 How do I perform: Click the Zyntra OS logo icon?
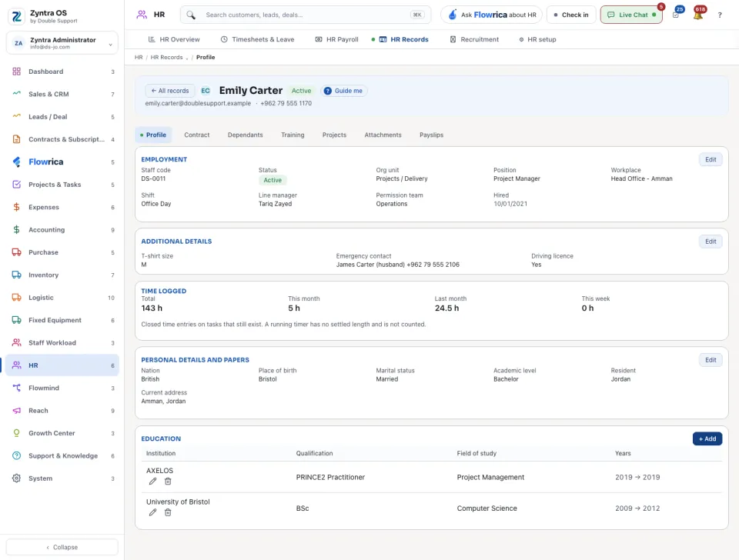17,16
